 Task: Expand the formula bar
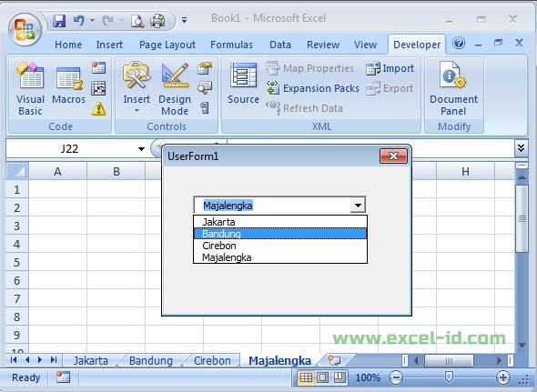click(x=521, y=148)
